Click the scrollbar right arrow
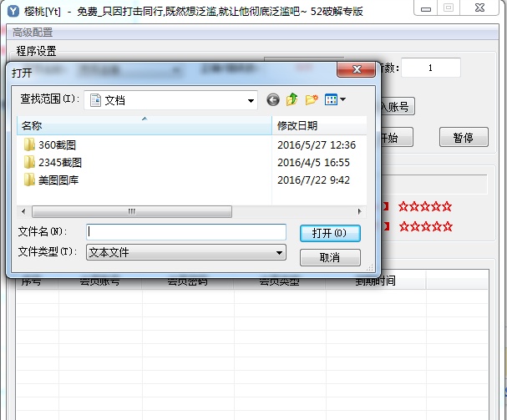Image resolution: width=507 pixels, height=420 pixels. (x=359, y=212)
